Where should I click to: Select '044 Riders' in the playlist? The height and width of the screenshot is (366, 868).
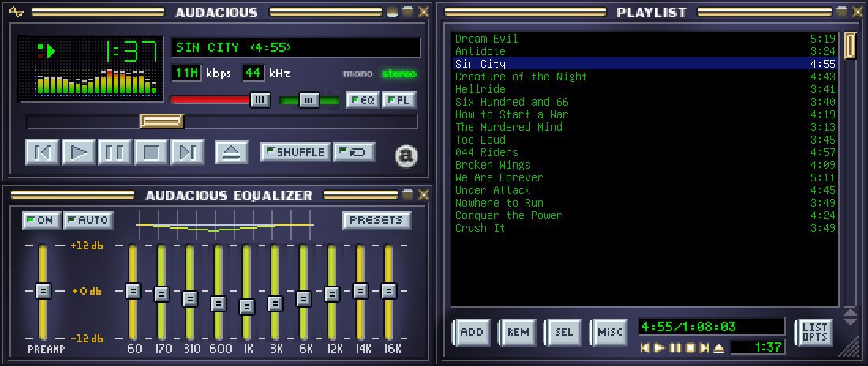(x=645, y=152)
